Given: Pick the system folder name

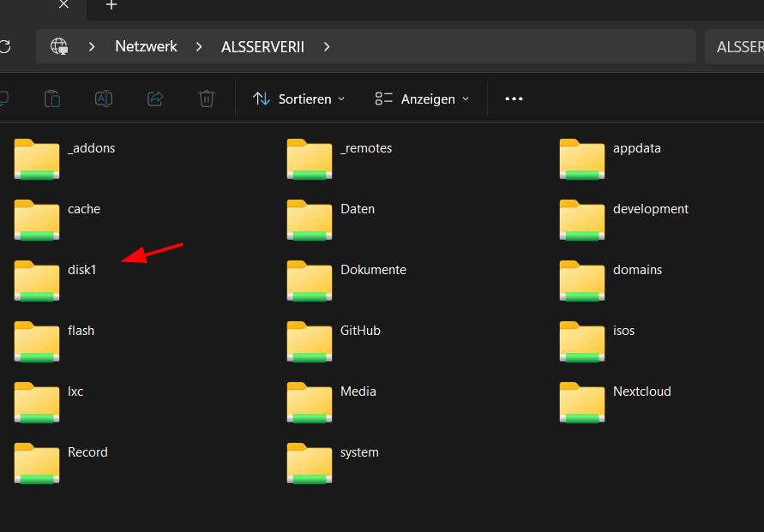Looking at the screenshot, I should [x=359, y=453].
